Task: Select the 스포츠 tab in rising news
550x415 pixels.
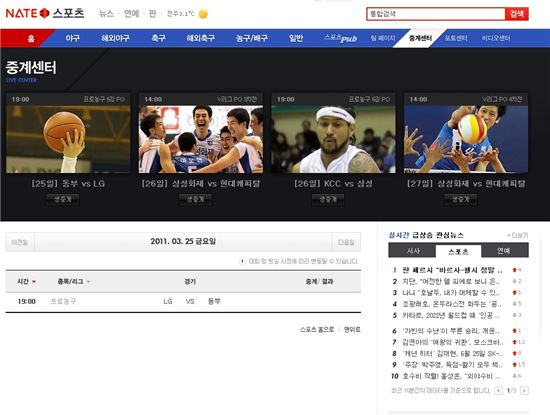Action: tap(458, 252)
